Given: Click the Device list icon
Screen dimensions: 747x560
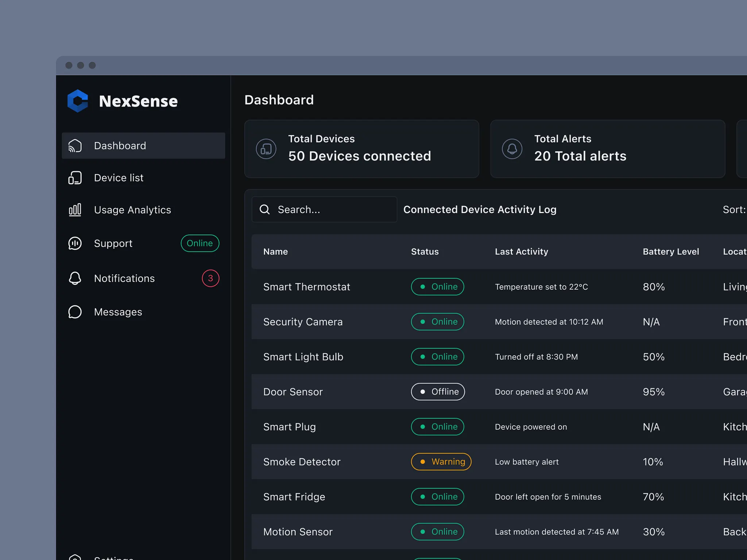Looking at the screenshot, I should point(75,178).
